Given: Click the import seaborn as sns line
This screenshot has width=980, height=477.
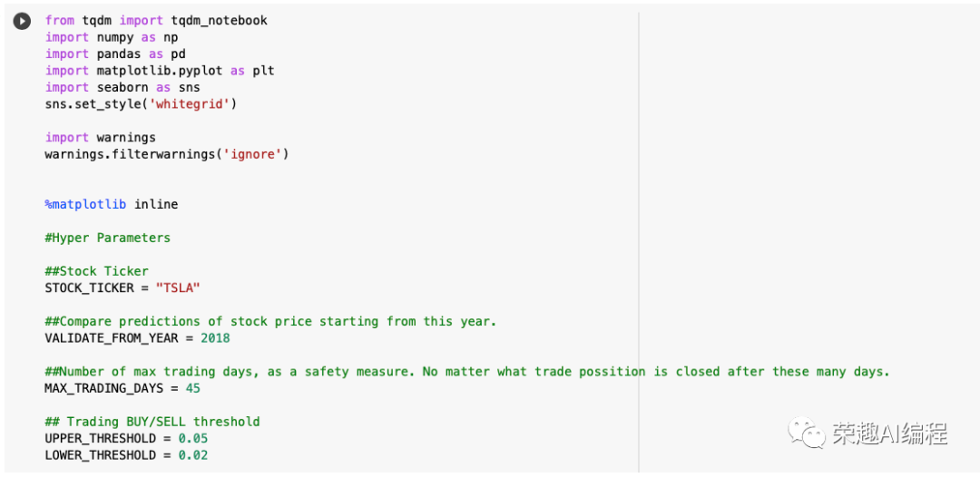Looking at the screenshot, I should point(122,87).
